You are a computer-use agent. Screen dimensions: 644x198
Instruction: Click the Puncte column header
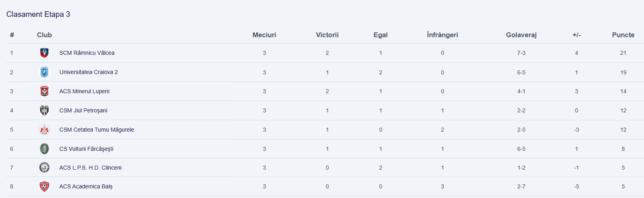[x=623, y=35]
